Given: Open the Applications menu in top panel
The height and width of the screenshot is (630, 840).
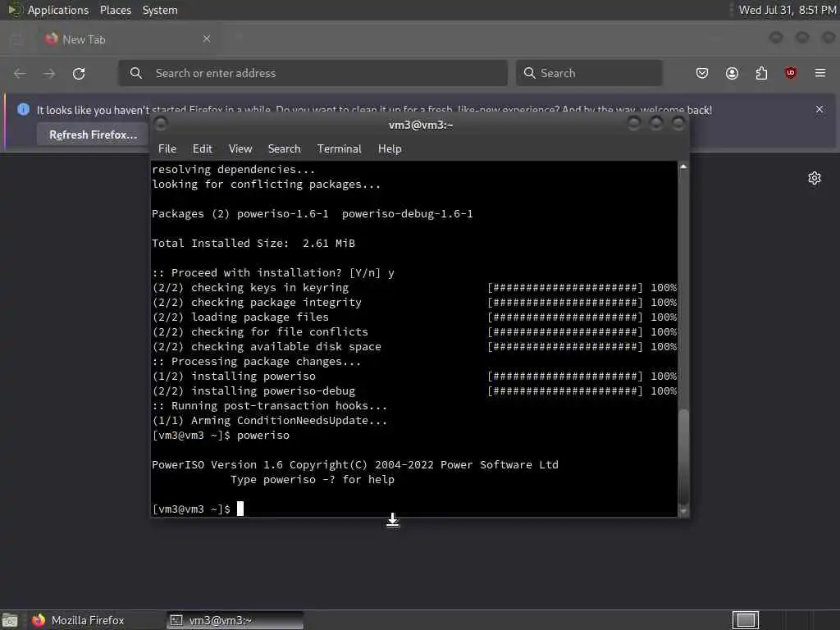Looking at the screenshot, I should point(58,10).
